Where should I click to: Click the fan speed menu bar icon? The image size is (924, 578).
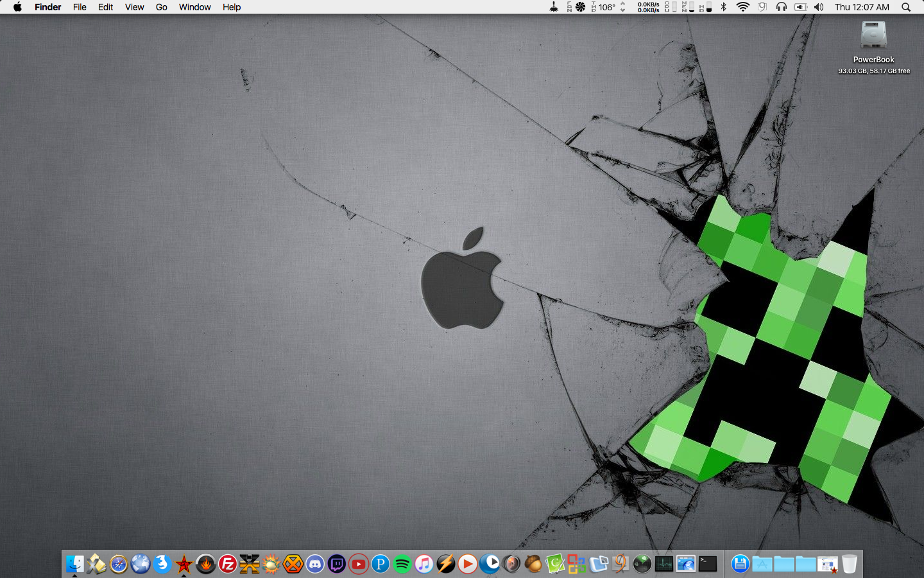[580, 7]
